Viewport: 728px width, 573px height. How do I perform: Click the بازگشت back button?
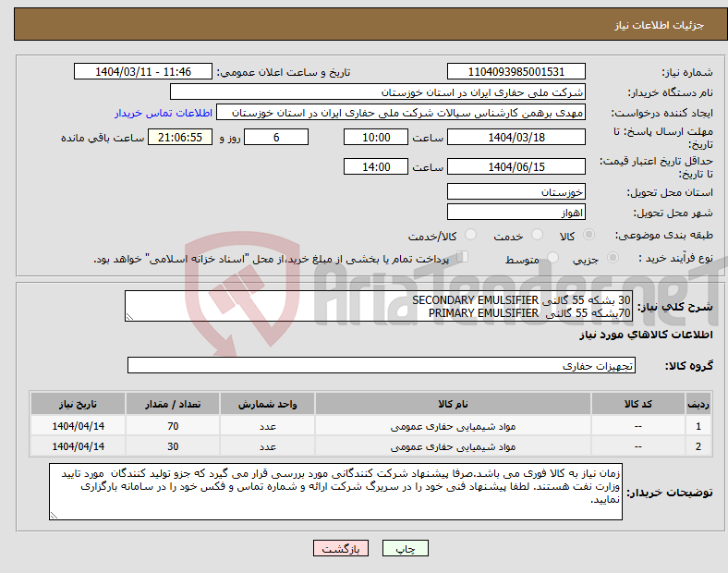[x=341, y=548]
